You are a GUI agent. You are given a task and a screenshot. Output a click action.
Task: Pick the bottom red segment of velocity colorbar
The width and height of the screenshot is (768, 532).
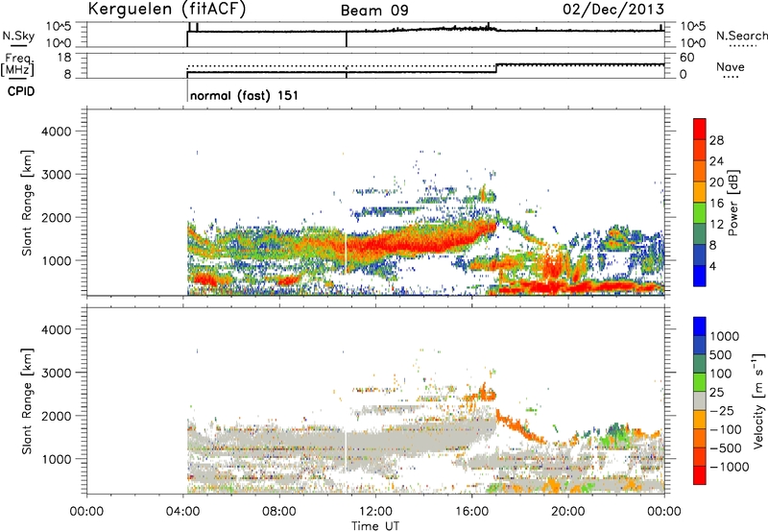click(x=700, y=475)
